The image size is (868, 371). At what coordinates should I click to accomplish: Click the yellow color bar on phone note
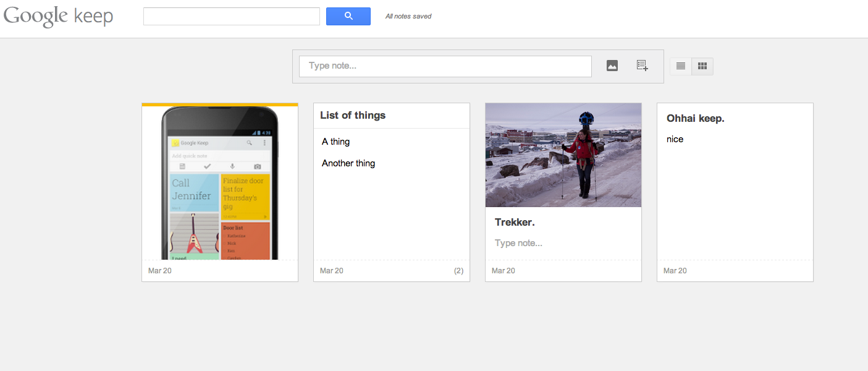point(220,104)
